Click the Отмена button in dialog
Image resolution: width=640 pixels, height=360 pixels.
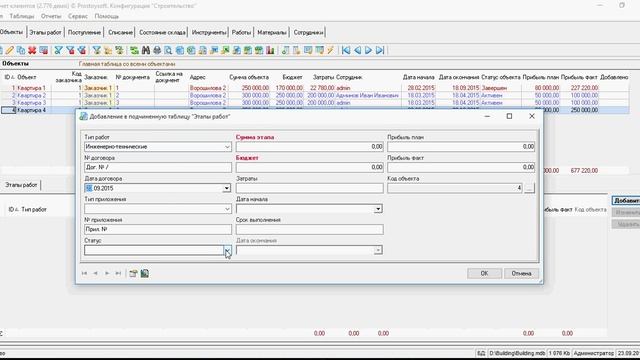(x=521, y=273)
